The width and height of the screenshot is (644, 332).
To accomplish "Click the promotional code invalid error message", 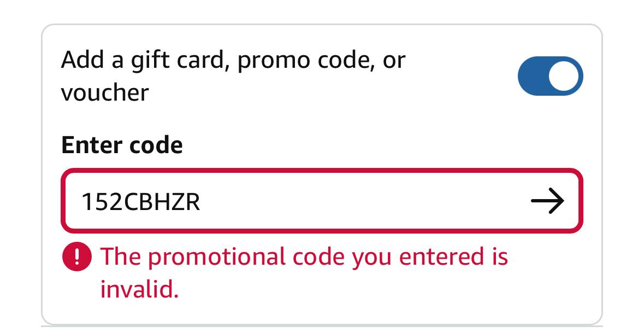I will (x=304, y=272).
